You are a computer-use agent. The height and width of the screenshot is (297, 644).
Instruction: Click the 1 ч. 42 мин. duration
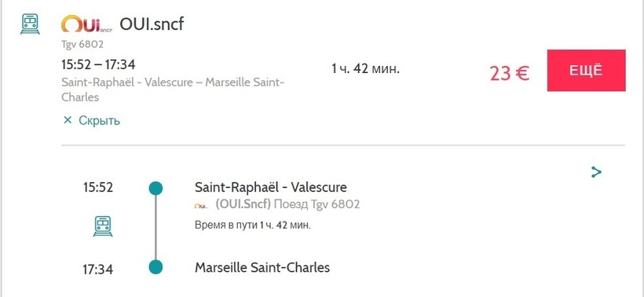coord(365,68)
